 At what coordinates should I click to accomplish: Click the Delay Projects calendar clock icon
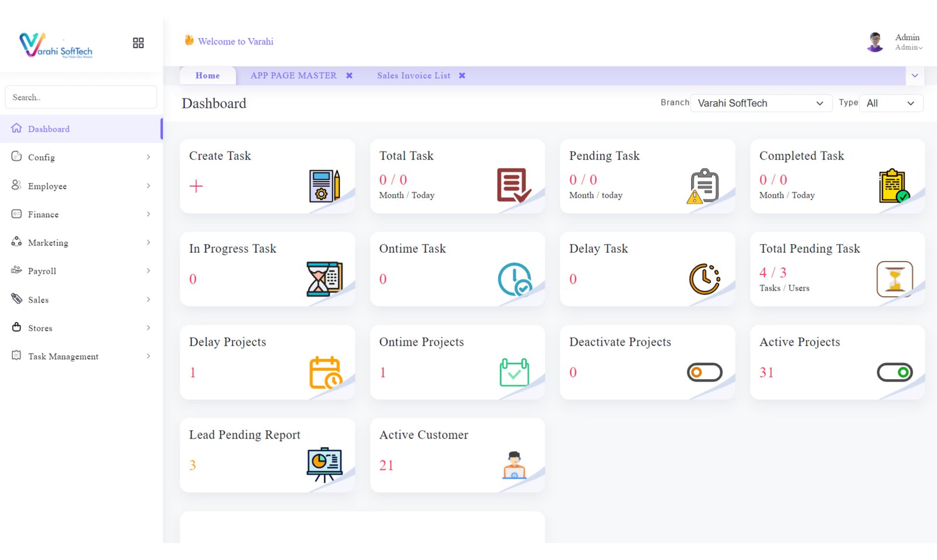[x=326, y=372]
